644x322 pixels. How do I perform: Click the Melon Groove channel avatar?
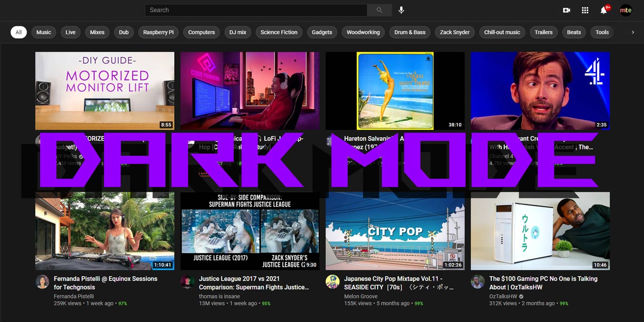(332, 281)
